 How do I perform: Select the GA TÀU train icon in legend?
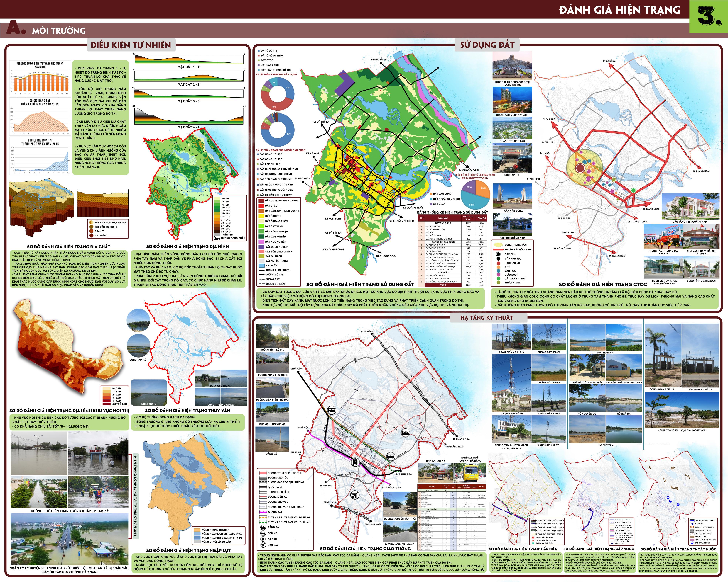point(263,539)
